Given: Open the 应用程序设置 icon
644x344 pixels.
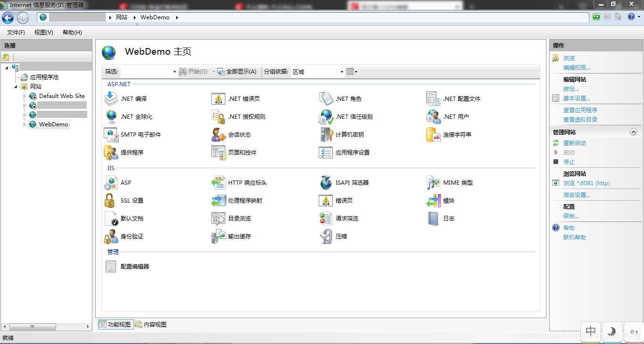Looking at the screenshot, I should pos(326,152).
